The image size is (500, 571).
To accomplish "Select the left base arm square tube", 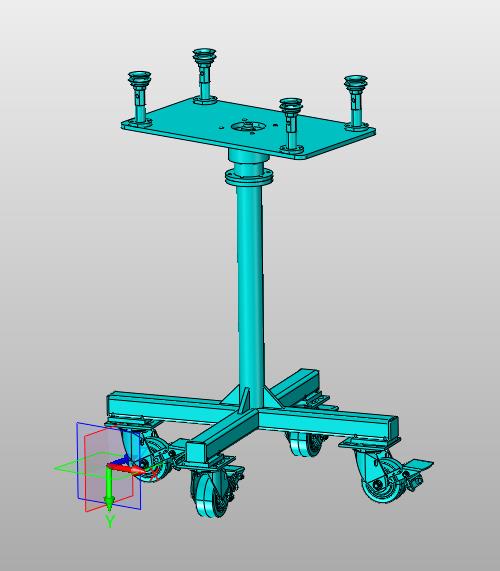I will tap(169, 408).
